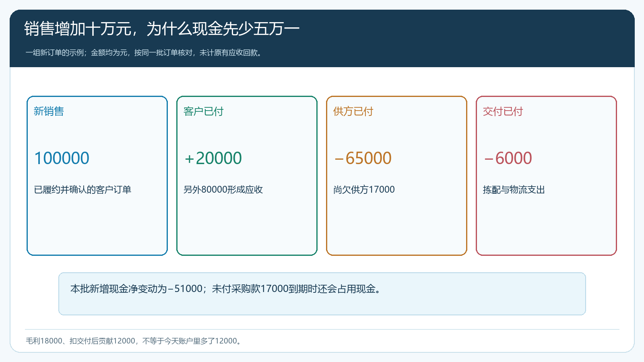Click the value 100000
644x362 pixels.
(62, 158)
